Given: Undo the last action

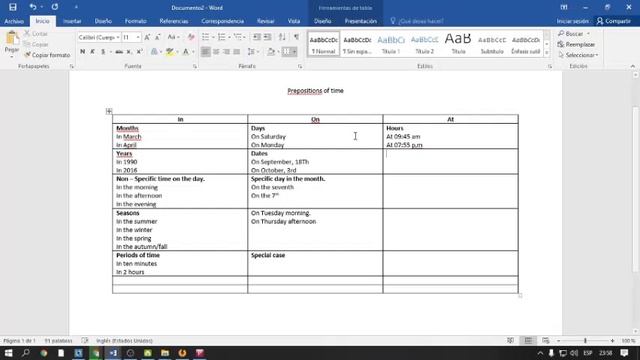Looking at the screenshot, I should (x=33, y=7).
